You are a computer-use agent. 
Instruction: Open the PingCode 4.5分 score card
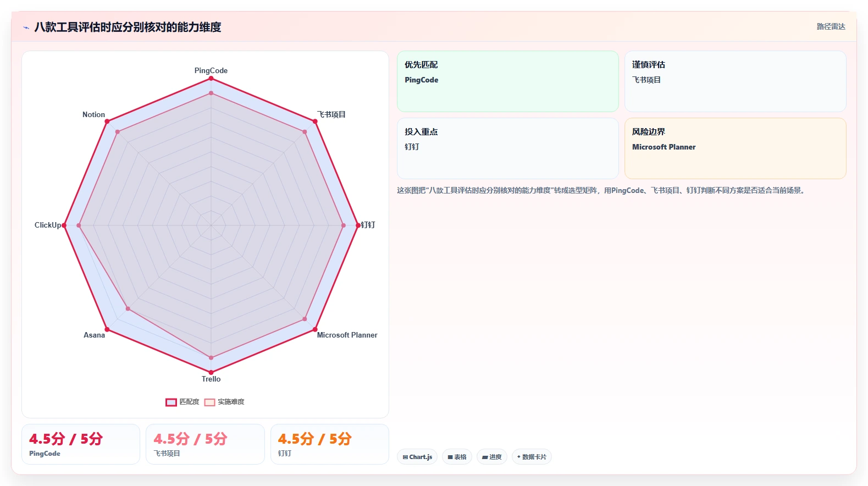pos(81,444)
